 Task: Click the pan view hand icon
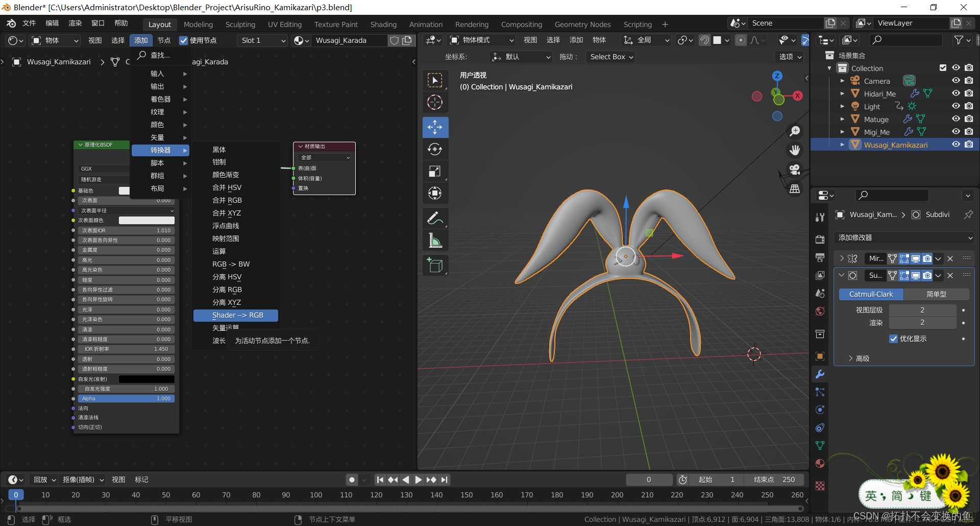tap(795, 150)
